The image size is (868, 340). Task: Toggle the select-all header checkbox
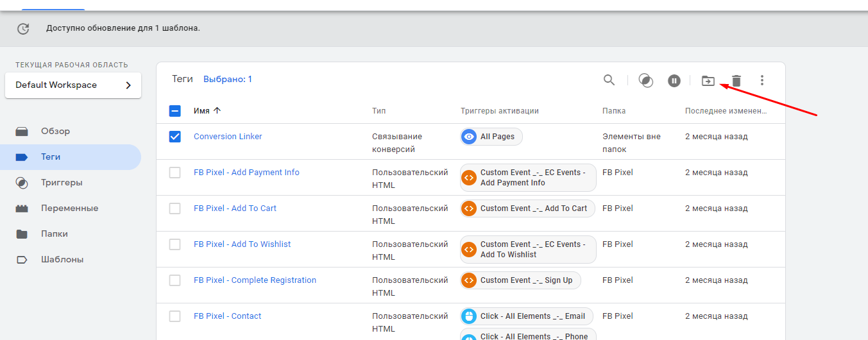(x=174, y=111)
